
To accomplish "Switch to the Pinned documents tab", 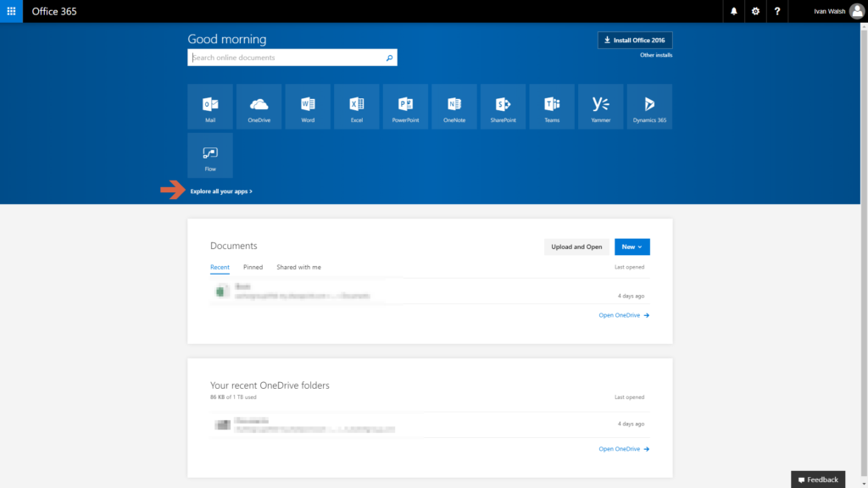I will pos(253,267).
